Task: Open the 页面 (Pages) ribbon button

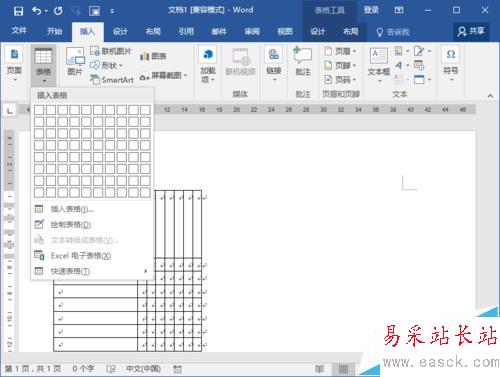Action: (x=14, y=64)
